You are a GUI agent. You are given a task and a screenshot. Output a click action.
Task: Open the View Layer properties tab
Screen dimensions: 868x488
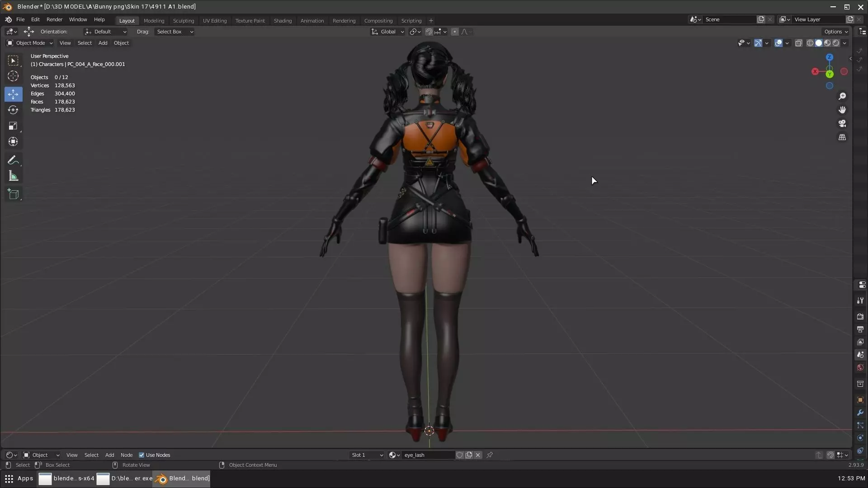(860, 342)
